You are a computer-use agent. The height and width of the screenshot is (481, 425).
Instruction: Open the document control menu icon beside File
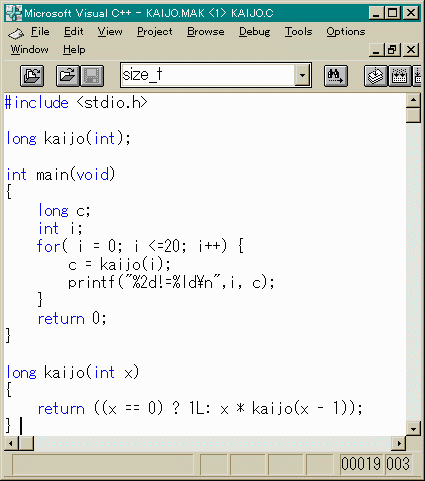pyautogui.click(x=16, y=33)
